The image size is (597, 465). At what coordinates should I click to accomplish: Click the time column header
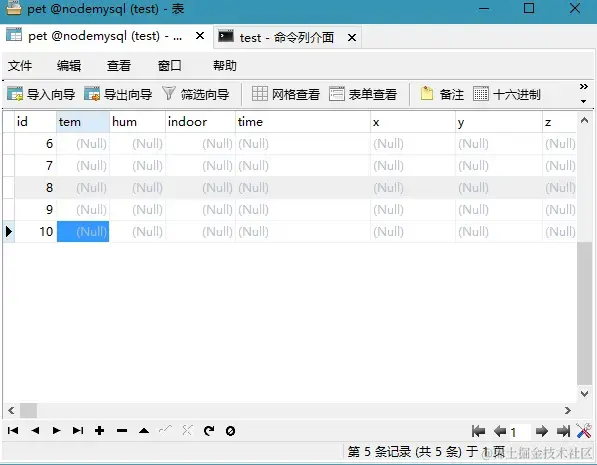click(303, 122)
